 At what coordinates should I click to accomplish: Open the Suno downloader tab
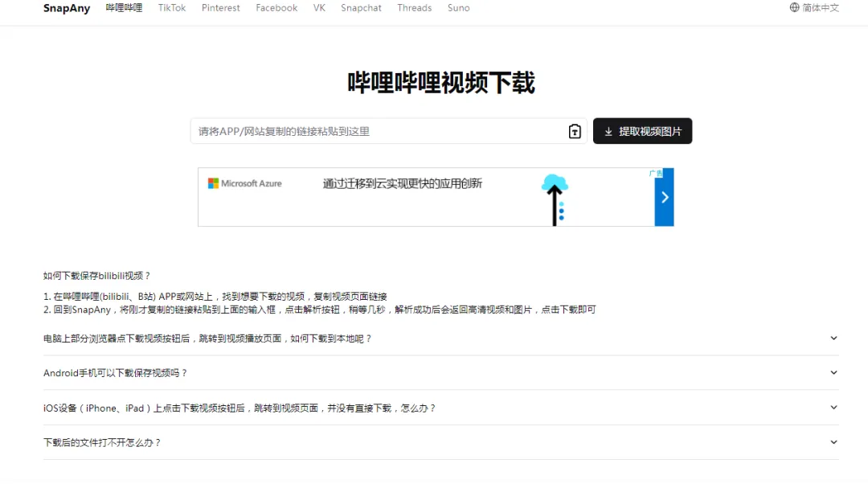(458, 8)
